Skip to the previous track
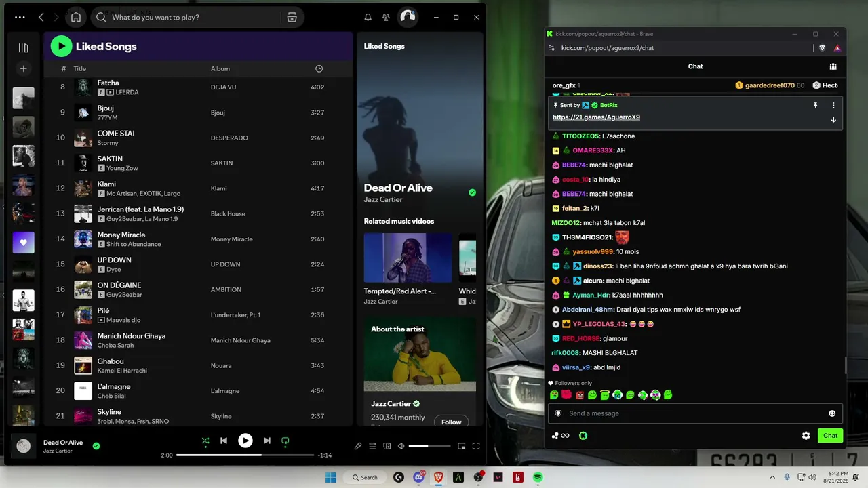Screen dimensions: 868x488 [x=224, y=441]
